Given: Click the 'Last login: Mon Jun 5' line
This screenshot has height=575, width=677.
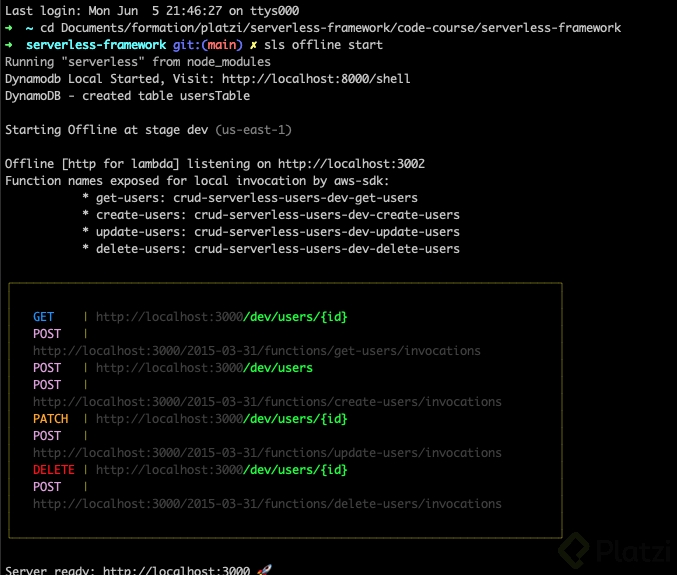Looking at the screenshot, I should [152, 11].
